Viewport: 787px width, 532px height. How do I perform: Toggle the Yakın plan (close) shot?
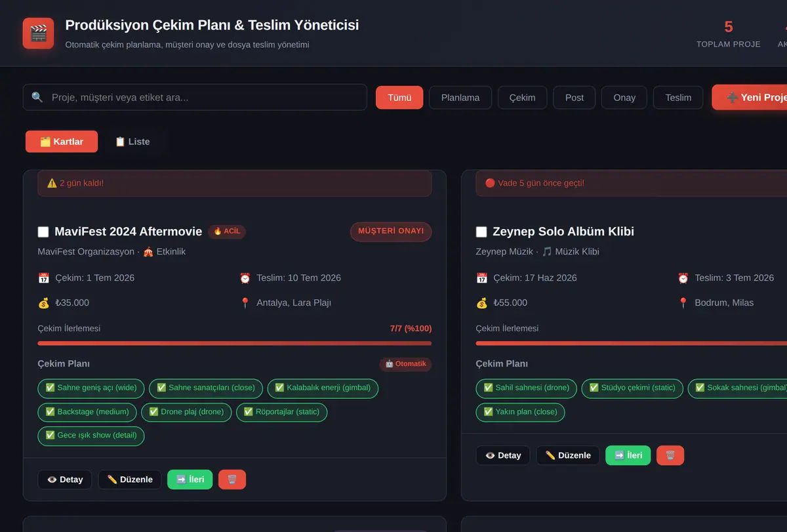pyautogui.click(x=521, y=412)
